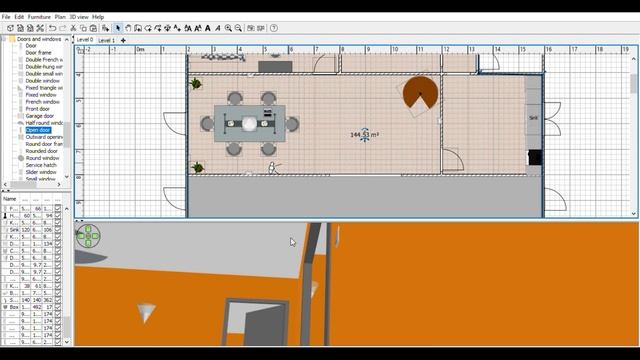The width and height of the screenshot is (640, 360).
Task: Click the catalog tree scroll down arrow
Action: 67,177
